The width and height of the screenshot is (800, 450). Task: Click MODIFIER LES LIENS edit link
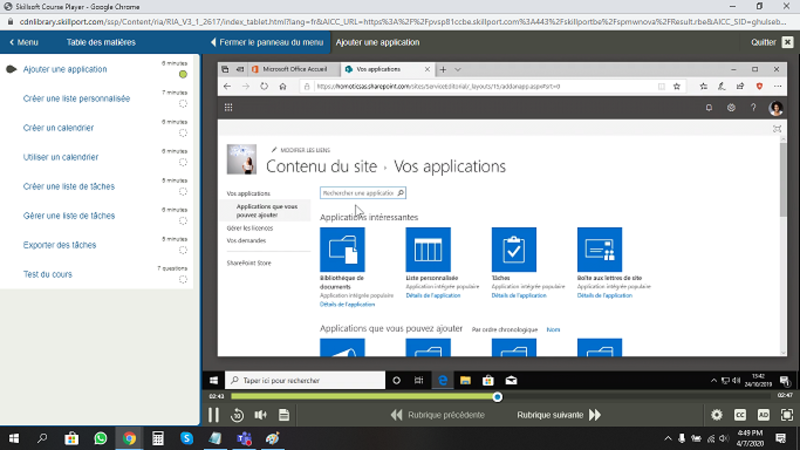tap(301, 150)
